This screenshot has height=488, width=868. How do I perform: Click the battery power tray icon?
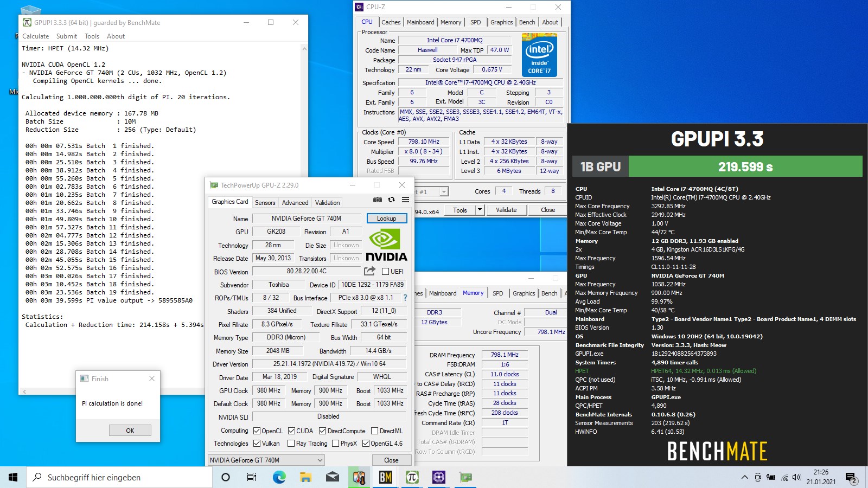click(771, 477)
